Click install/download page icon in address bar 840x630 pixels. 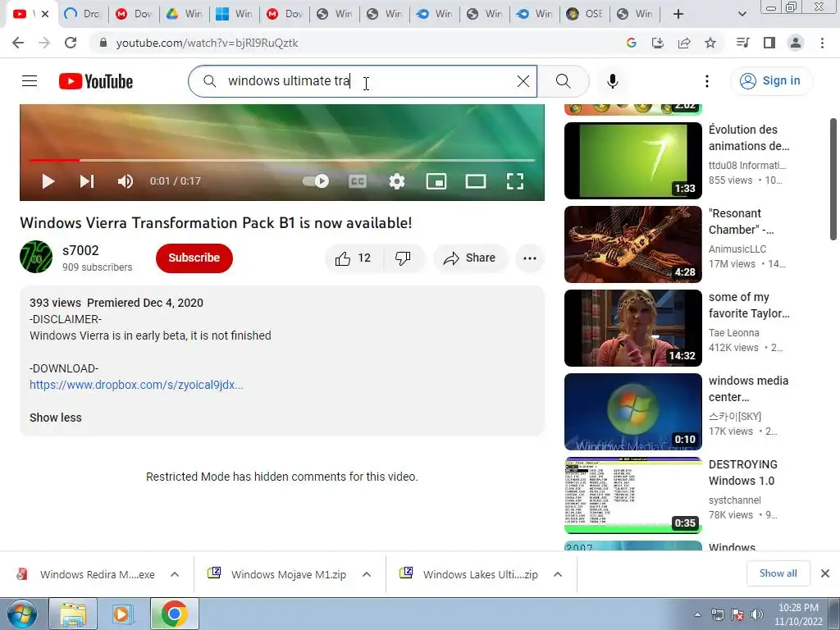pyautogui.click(x=657, y=43)
